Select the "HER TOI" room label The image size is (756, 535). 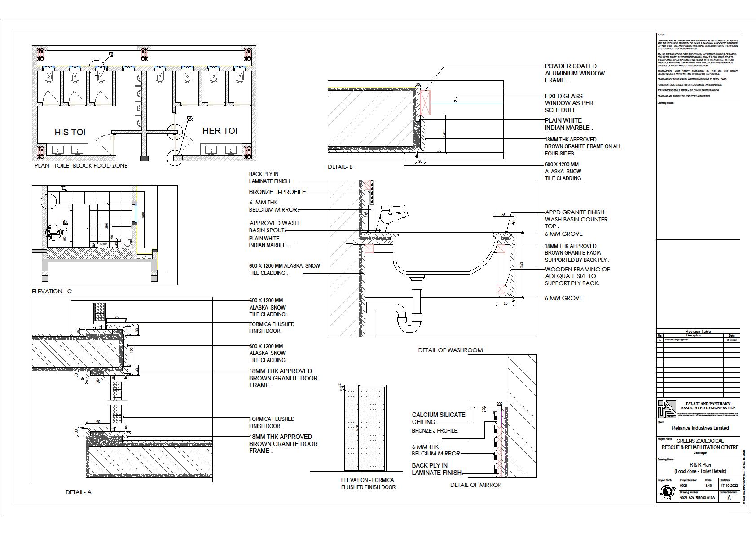220,131
